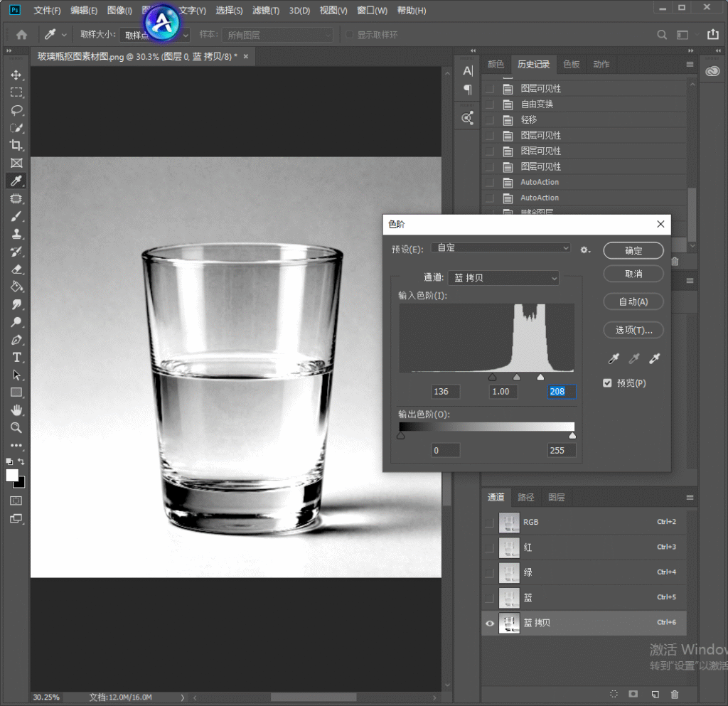Click the Home icon in options bar
The width and height of the screenshot is (728, 706).
21,35
